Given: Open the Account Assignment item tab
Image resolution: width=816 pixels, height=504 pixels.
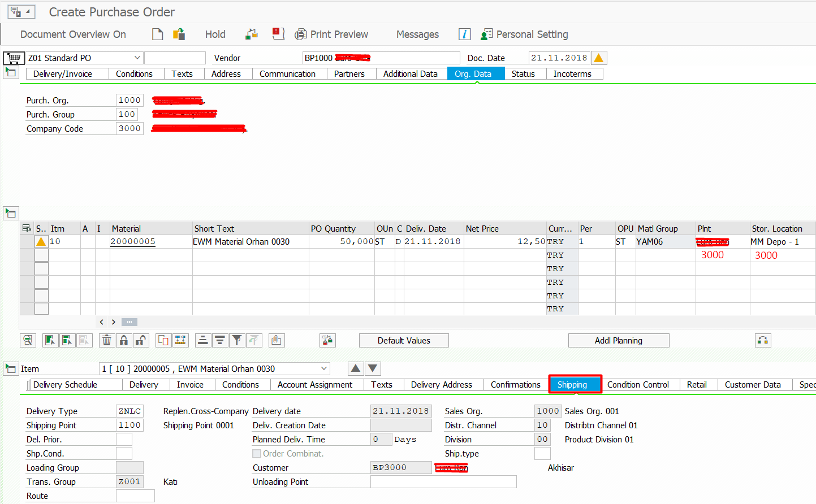Looking at the screenshot, I should [x=317, y=385].
